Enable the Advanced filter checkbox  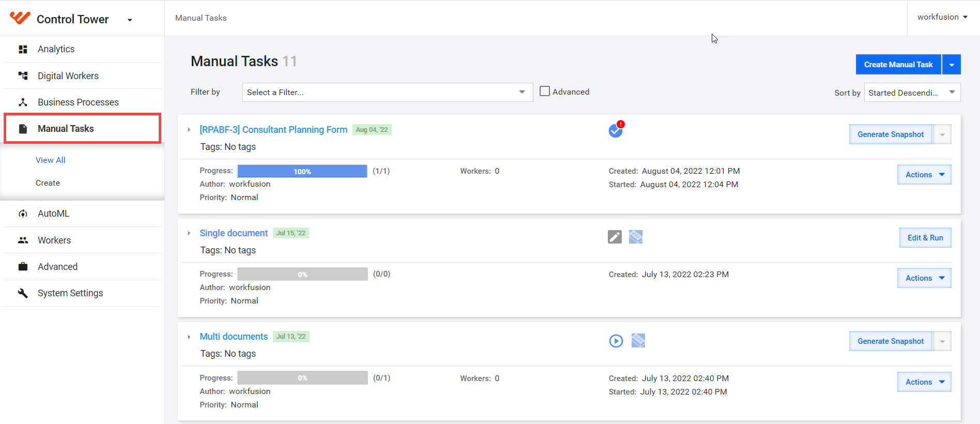pyautogui.click(x=545, y=91)
